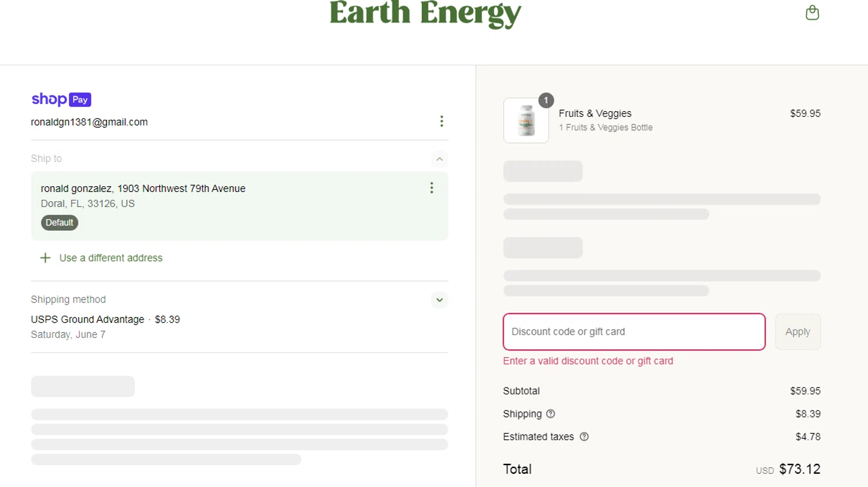Click the invalid discount code error message
This screenshot has height=487, width=868.
pos(588,361)
